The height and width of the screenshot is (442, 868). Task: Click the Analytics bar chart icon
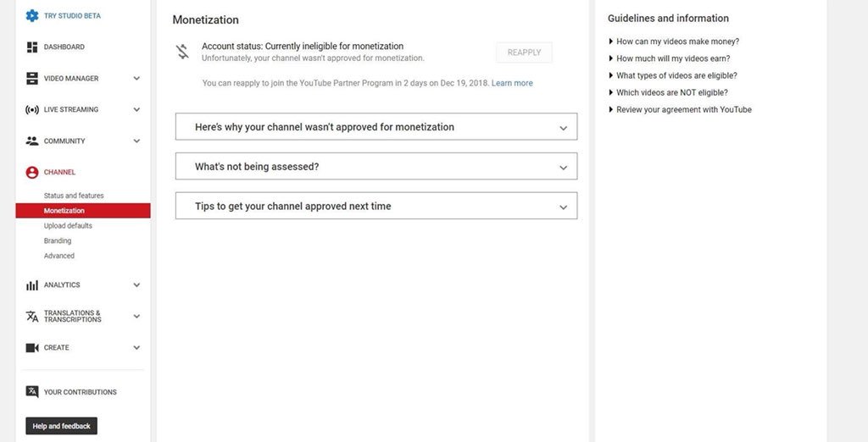(x=32, y=285)
